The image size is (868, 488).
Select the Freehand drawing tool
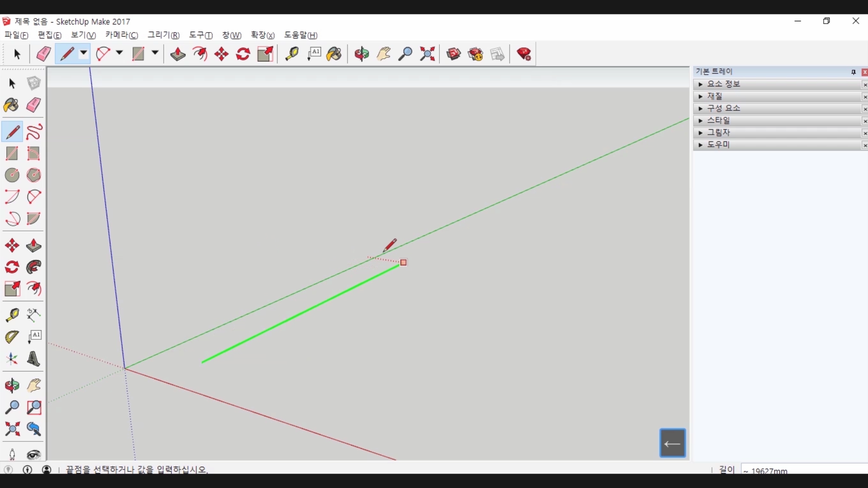click(x=34, y=132)
